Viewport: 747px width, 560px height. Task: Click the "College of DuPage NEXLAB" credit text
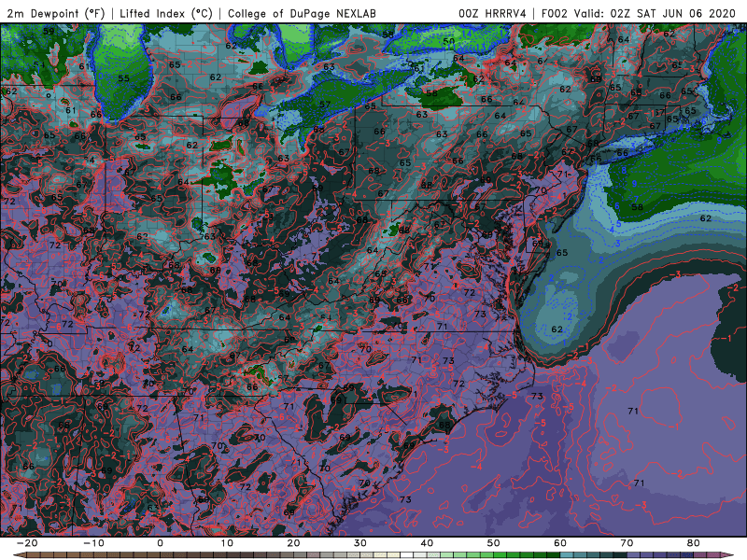pyautogui.click(x=302, y=14)
